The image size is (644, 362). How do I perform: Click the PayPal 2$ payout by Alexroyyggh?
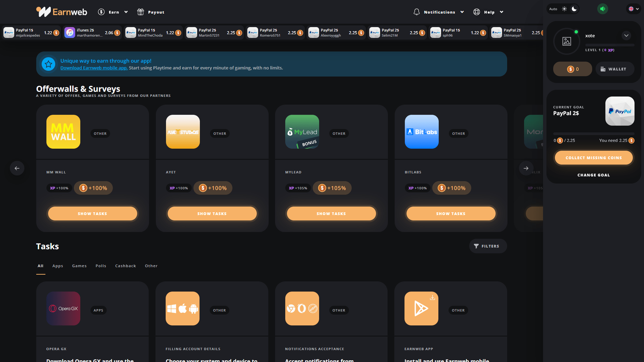[336, 33]
